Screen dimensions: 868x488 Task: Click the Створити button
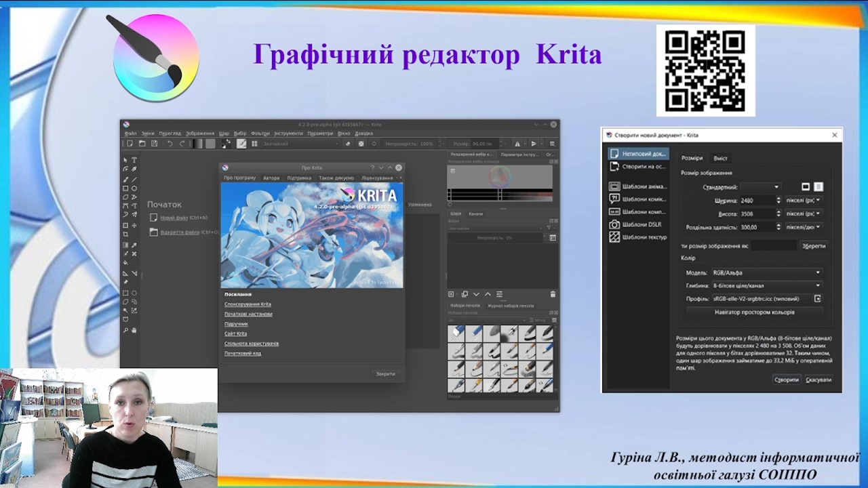[787, 380]
